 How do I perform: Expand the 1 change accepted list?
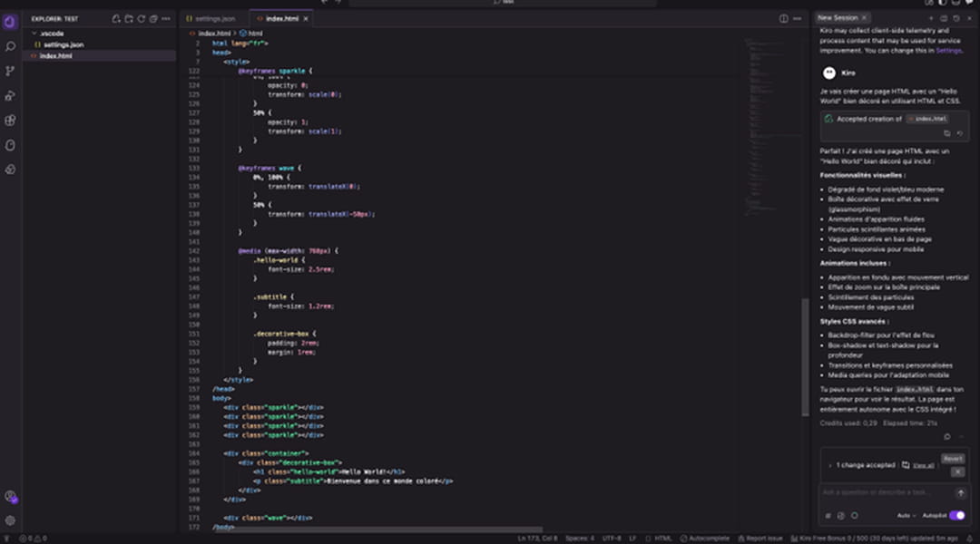coord(829,465)
